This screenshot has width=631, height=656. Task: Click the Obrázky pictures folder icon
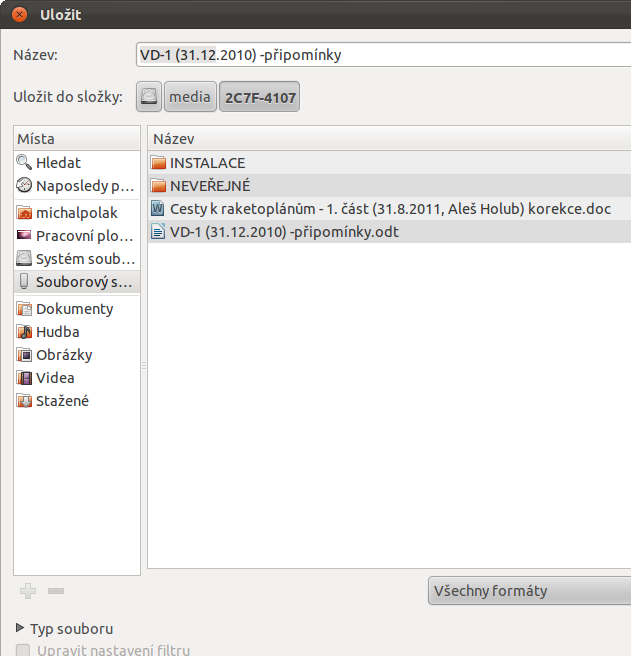pyautogui.click(x=24, y=355)
